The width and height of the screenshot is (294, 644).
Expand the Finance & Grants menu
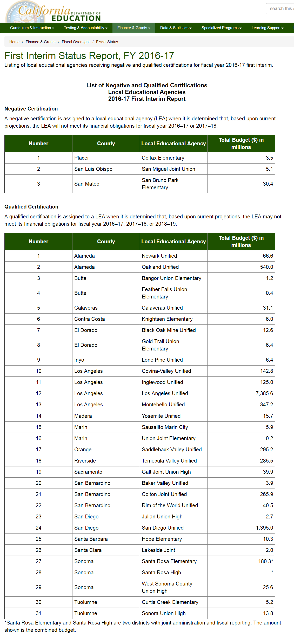point(133,28)
